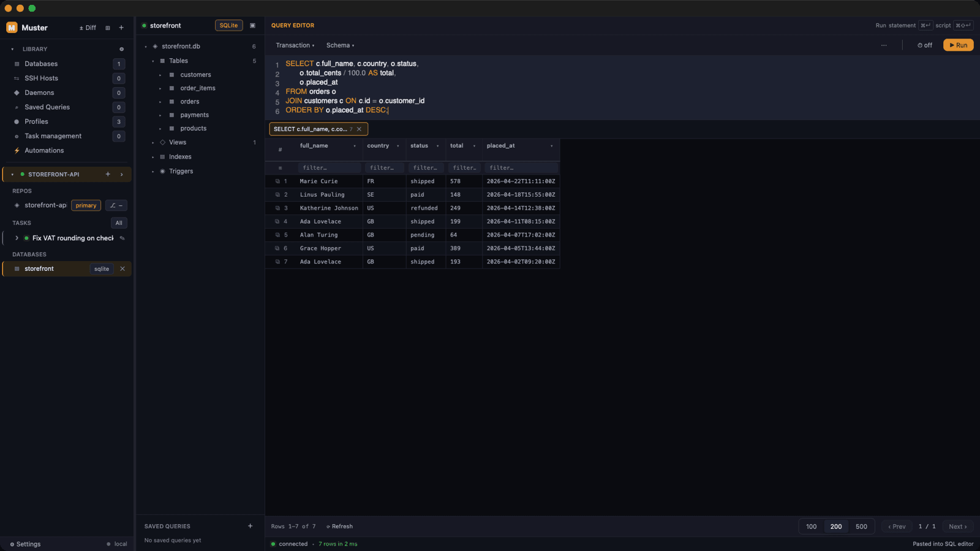Click the chevron arrow on STOREFRONT-API
980x551 pixels.
tap(121, 175)
